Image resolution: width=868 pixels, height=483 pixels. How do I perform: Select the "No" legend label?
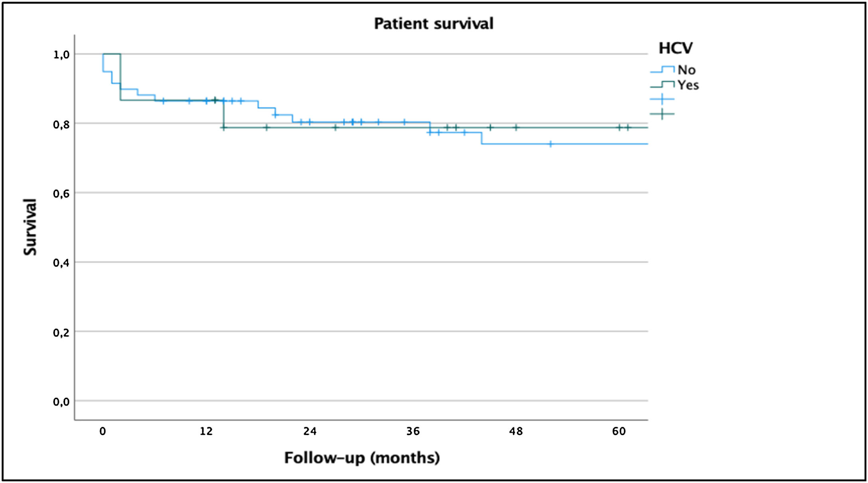coord(686,70)
